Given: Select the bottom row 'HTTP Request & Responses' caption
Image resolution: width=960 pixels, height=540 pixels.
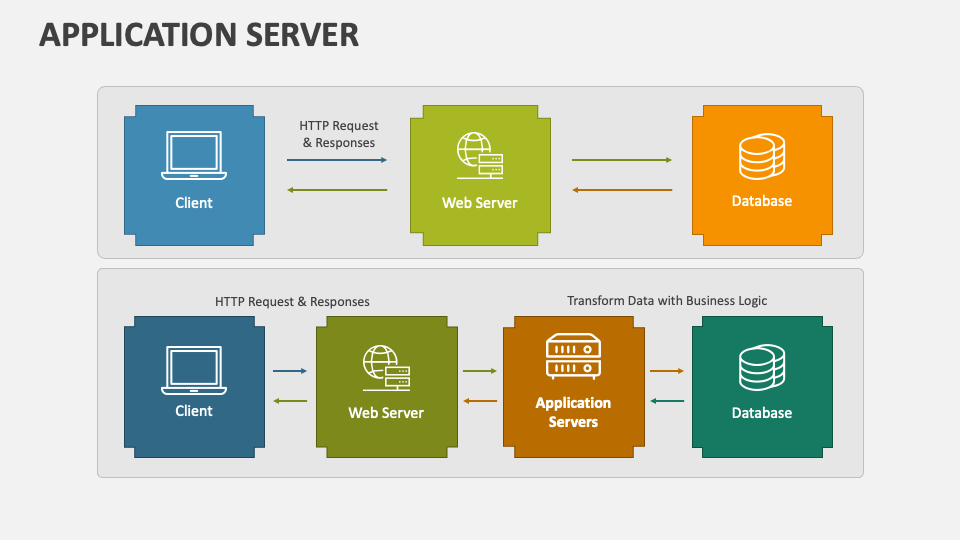Looking at the screenshot, I should tap(292, 302).
